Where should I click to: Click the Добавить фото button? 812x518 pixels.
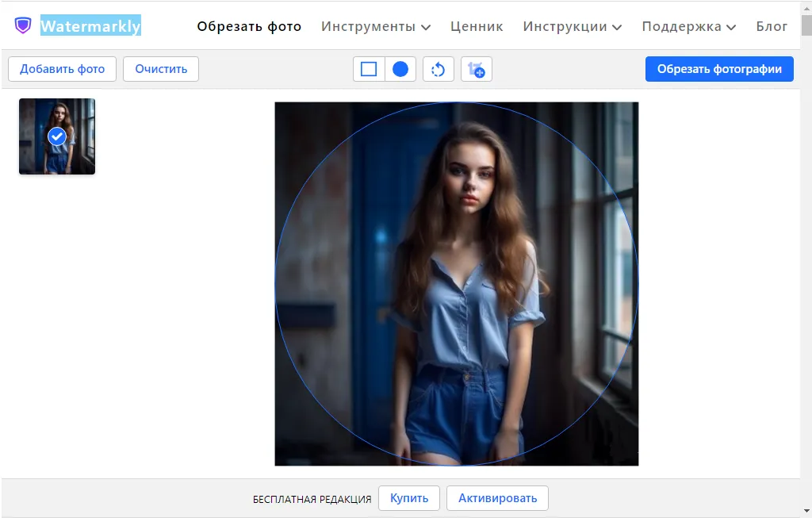pyautogui.click(x=62, y=69)
